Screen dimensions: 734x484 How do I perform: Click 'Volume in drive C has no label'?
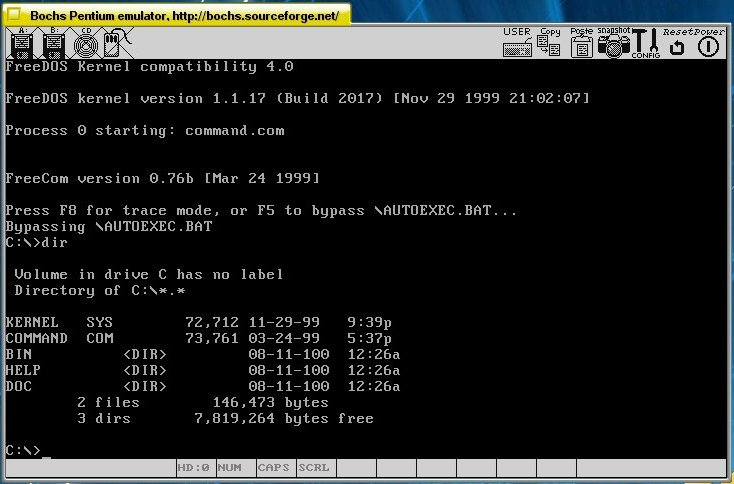[x=148, y=274]
